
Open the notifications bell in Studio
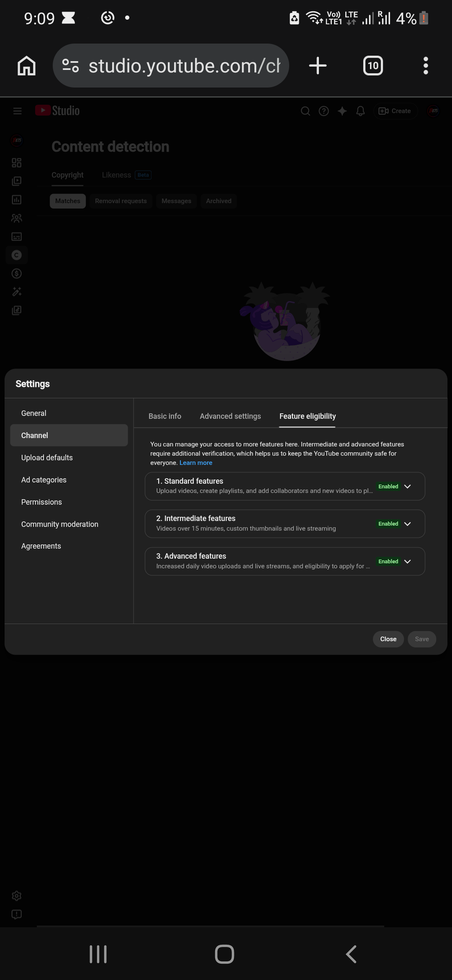(x=360, y=111)
